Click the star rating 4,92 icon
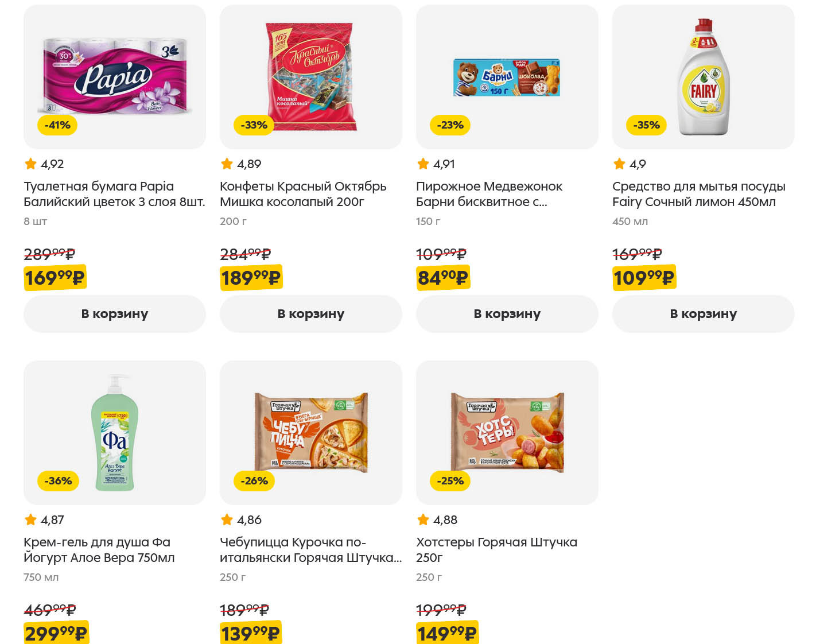816x644 pixels. pos(31,164)
